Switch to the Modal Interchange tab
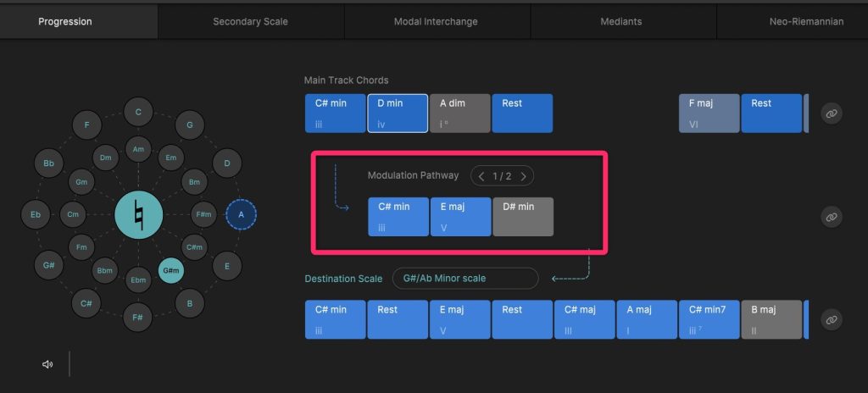This screenshot has height=393, width=868. click(x=436, y=21)
